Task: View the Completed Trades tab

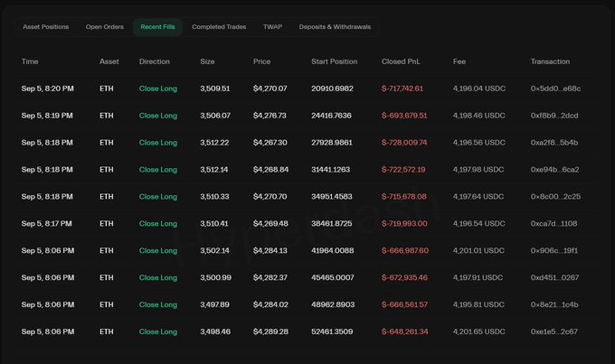Action: click(x=219, y=27)
